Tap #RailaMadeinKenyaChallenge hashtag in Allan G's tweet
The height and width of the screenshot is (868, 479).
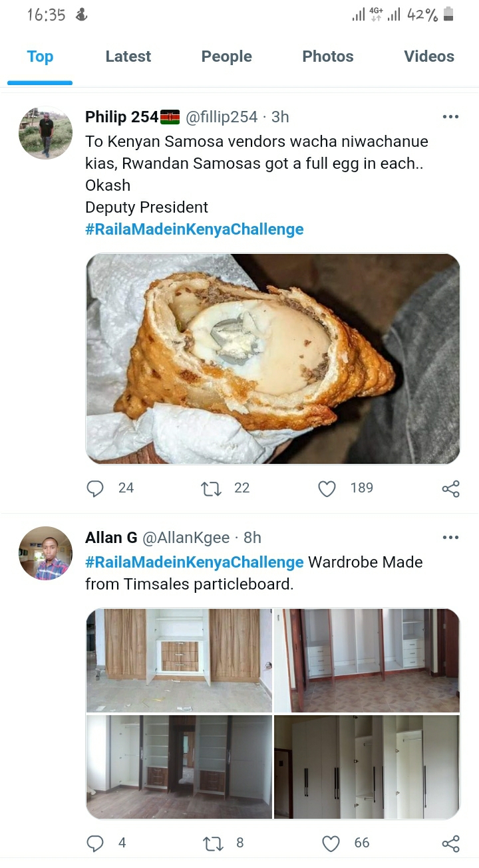(x=194, y=562)
